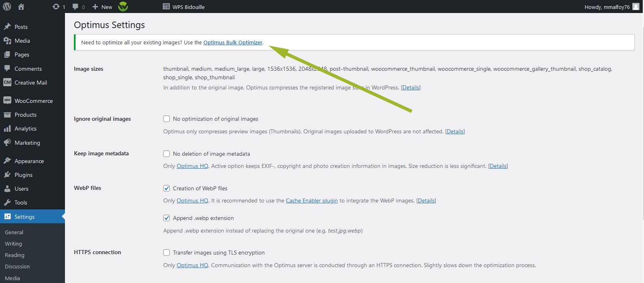Open the Plugins menu item
This screenshot has height=283, width=644.
pos(23,175)
